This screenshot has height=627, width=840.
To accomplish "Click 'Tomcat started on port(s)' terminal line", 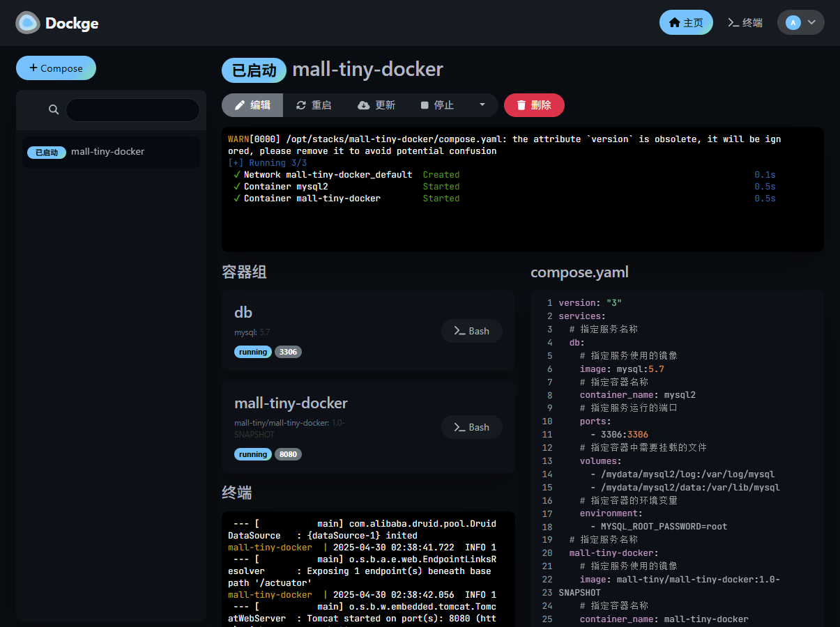I will [x=402, y=619].
